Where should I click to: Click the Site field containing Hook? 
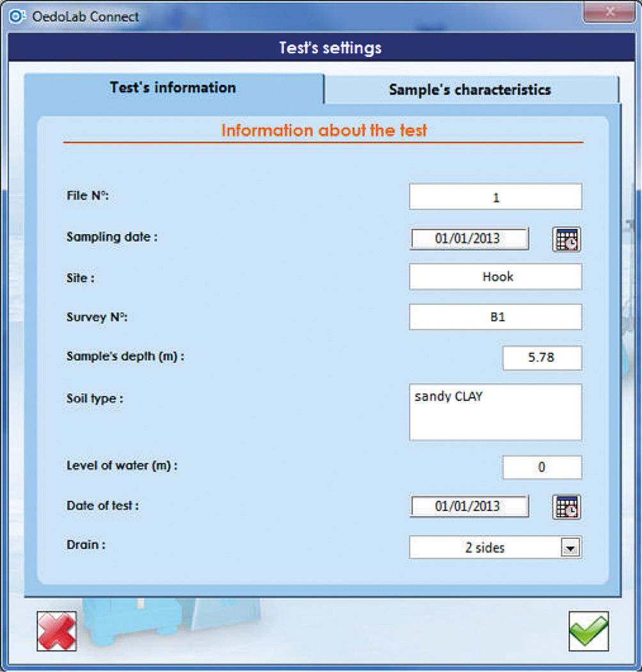point(496,277)
